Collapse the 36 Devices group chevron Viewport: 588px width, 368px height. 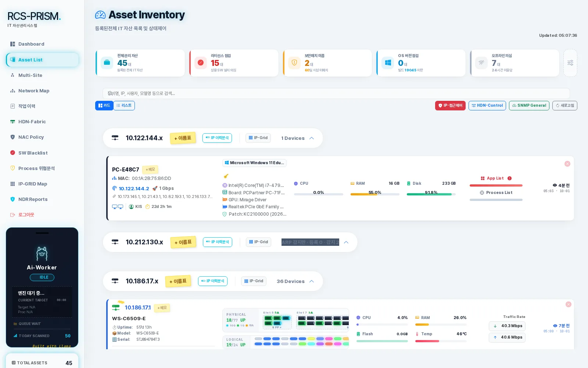pos(312,281)
